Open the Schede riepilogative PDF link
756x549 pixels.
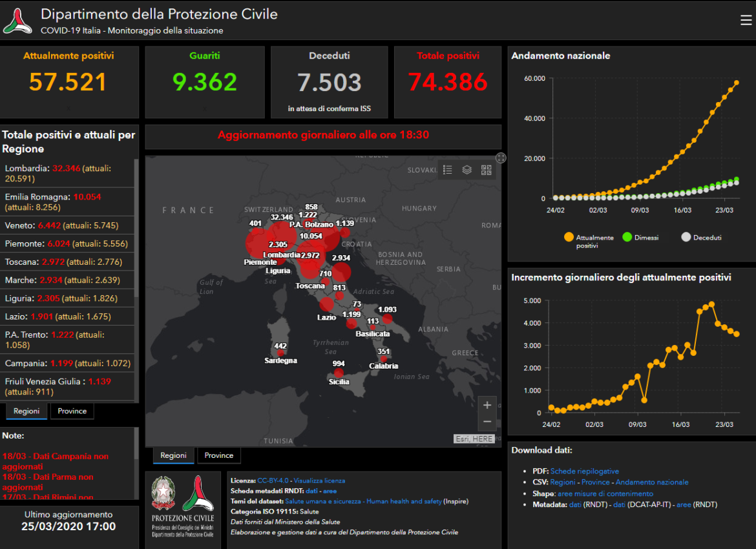tap(584, 471)
